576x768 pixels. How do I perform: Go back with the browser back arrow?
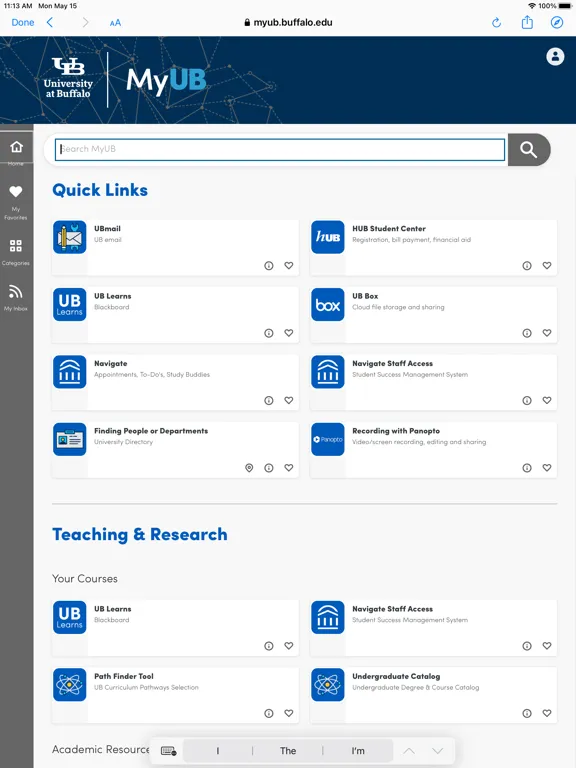[49, 23]
